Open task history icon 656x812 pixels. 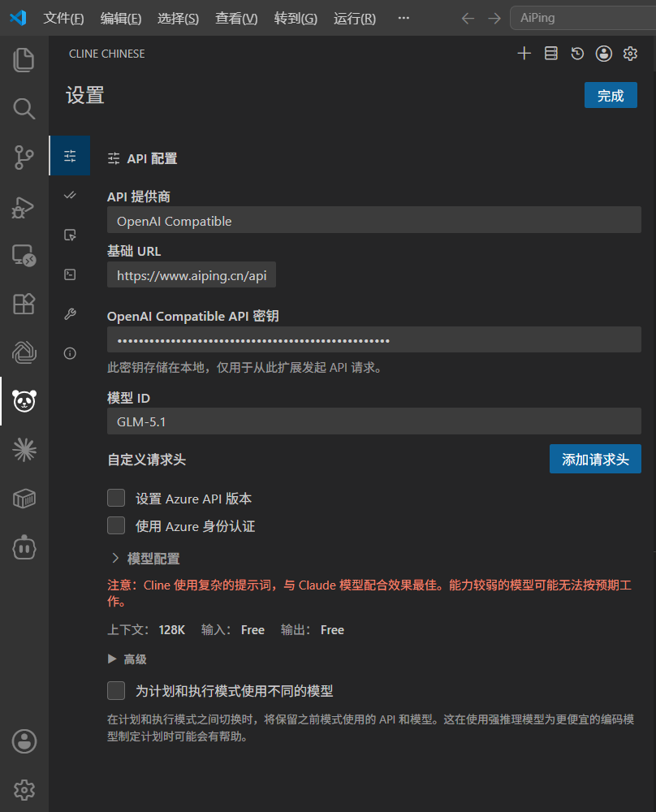point(577,54)
